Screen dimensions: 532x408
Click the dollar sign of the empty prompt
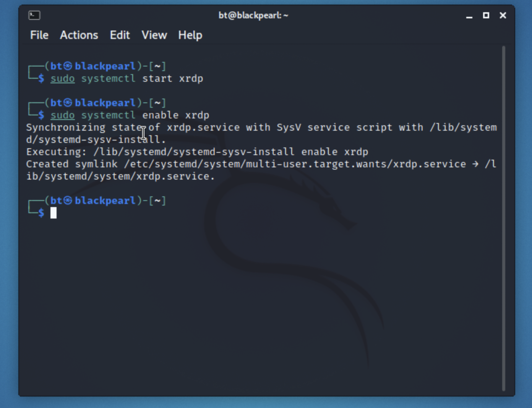point(41,213)
